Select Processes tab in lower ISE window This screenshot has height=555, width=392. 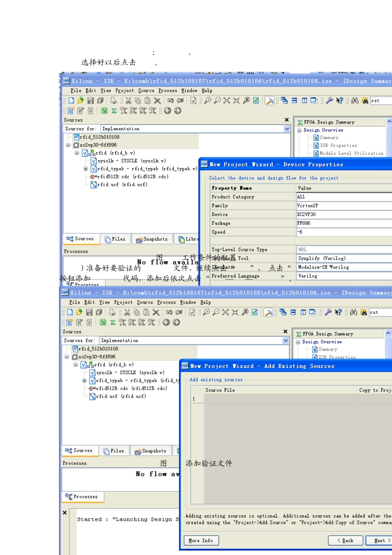[x=83, y=497]
